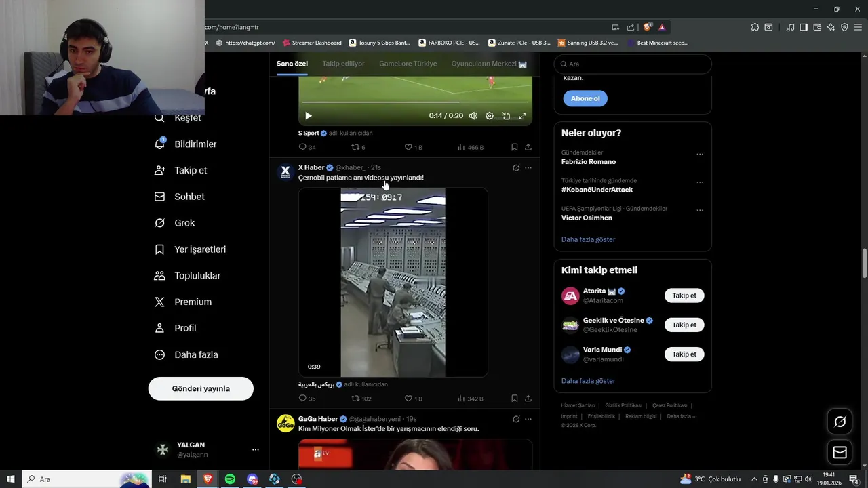Mute the S Sport video volume
The image size is (868, 488).
(x=473, y=116)
